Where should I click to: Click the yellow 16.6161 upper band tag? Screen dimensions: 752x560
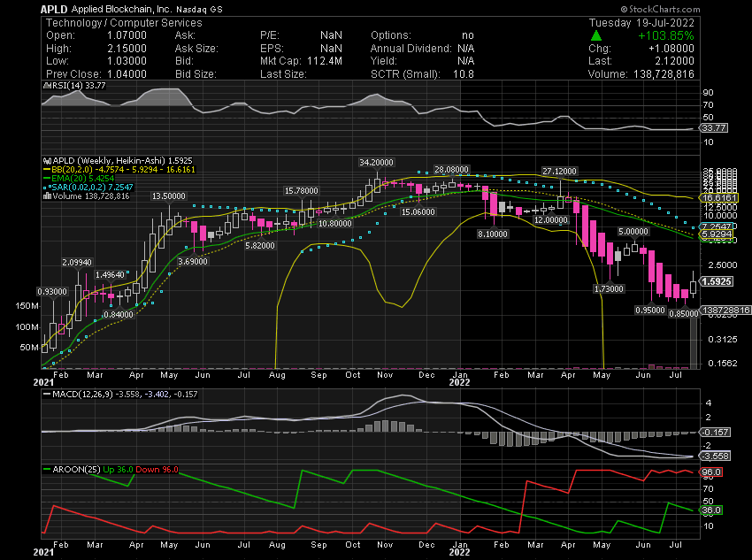tap(719, 197)
